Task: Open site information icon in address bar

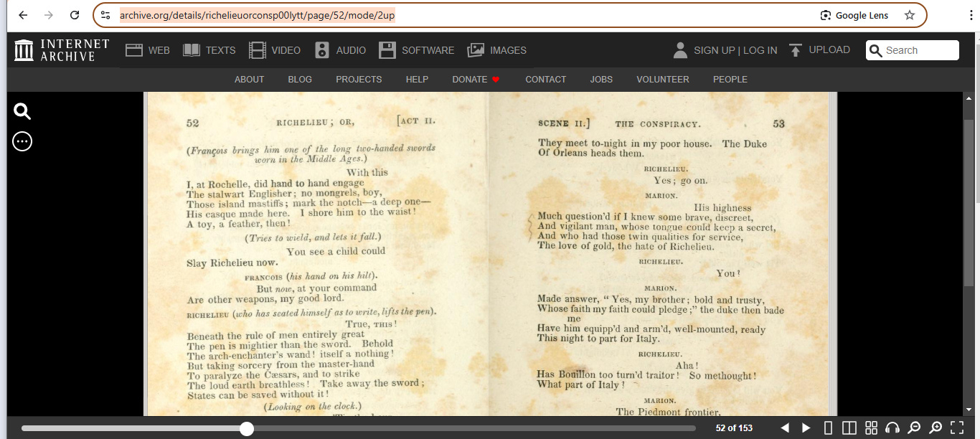Action: click(x=105, y=15)
